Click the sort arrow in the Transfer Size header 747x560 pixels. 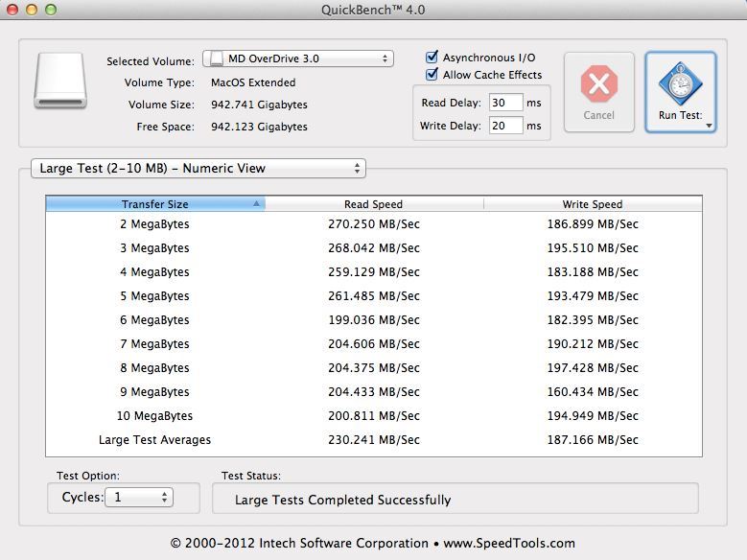pyautogui.click(x=256, y=204)
